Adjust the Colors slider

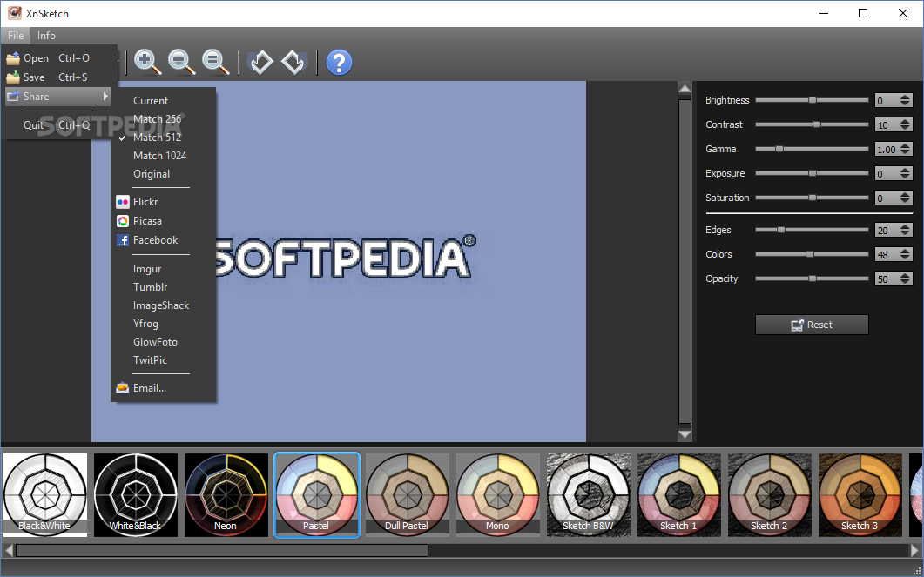(812, 254)
